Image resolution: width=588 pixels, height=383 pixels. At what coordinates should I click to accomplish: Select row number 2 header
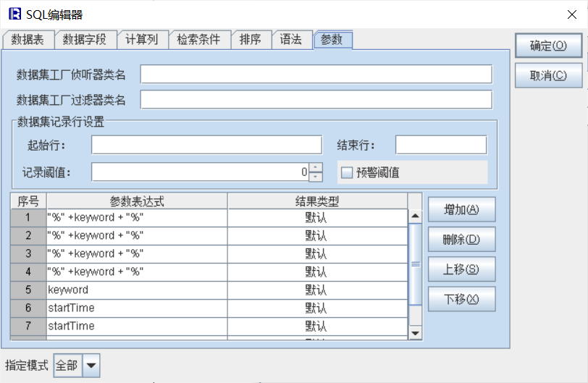point(28,235)
